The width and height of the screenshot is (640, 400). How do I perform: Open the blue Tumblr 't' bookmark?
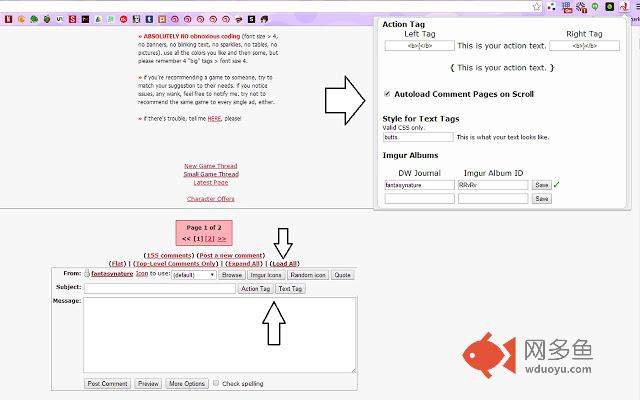[x=149, y=19]
